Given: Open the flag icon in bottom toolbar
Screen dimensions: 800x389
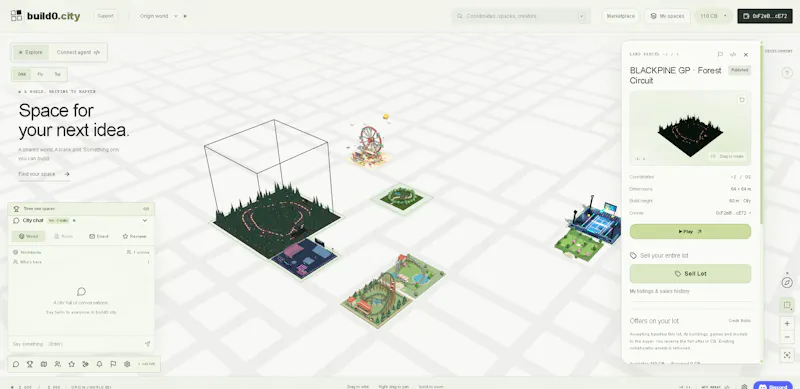Looking at the screenshot, I should (113, 364).
